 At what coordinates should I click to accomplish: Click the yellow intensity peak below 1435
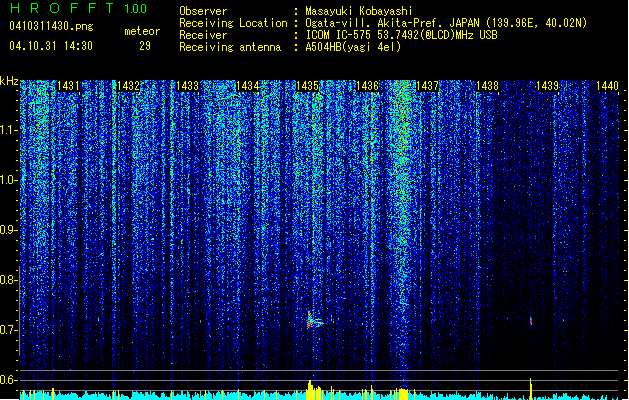pyautogui.click(x=310, y=390)
